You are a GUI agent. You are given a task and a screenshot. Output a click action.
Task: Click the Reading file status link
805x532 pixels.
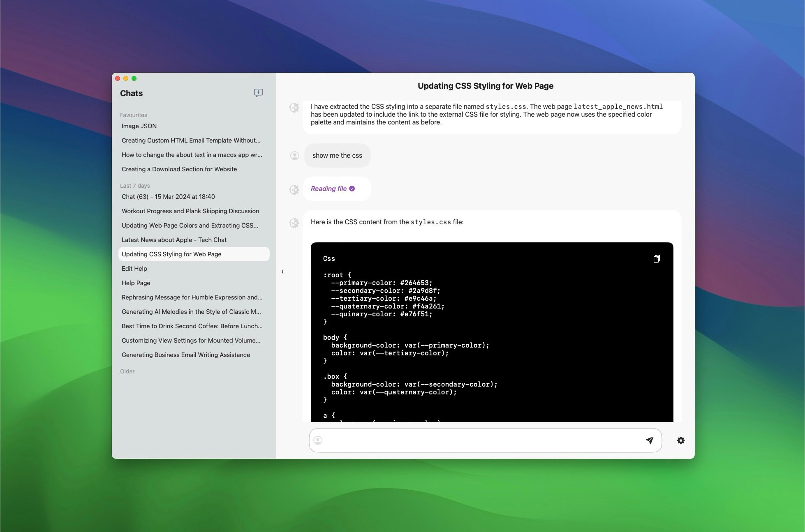(328, 189)
